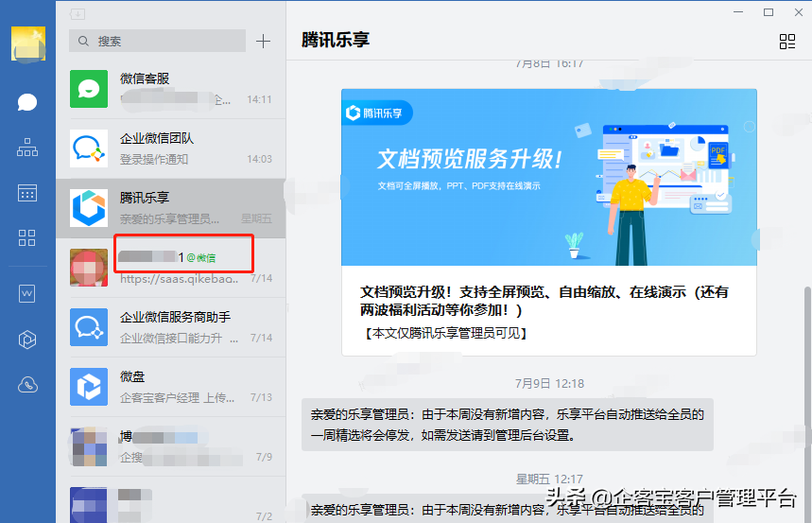Open the user profile avatar
The width and height of the screenshot is (812, 523).
28,44
